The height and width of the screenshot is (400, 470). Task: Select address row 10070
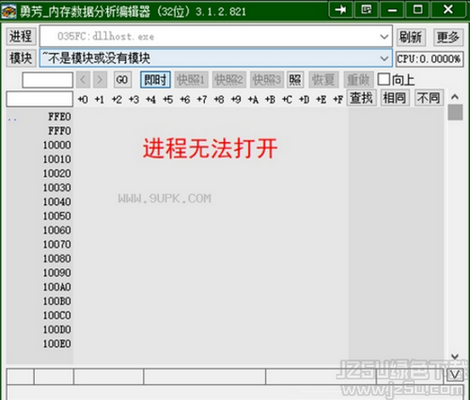pyautogui.click(x=57, y=244)
